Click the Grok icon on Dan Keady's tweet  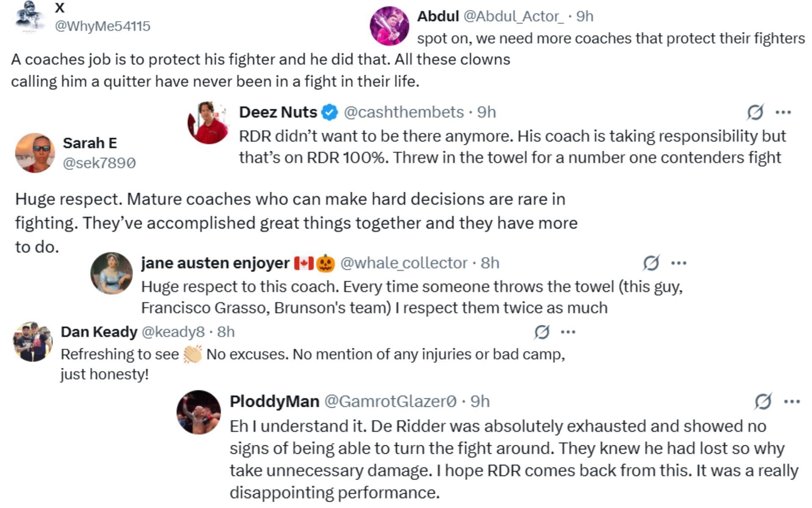(x=542, y=332)
